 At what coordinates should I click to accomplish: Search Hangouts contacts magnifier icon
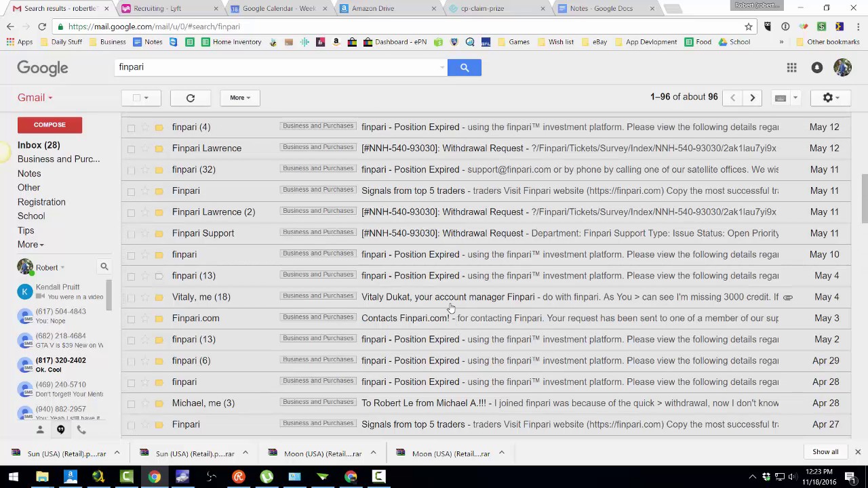point(104,267)
